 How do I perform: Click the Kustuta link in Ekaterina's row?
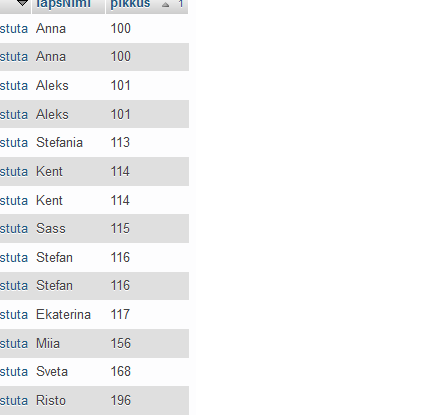tap(14, 315)
